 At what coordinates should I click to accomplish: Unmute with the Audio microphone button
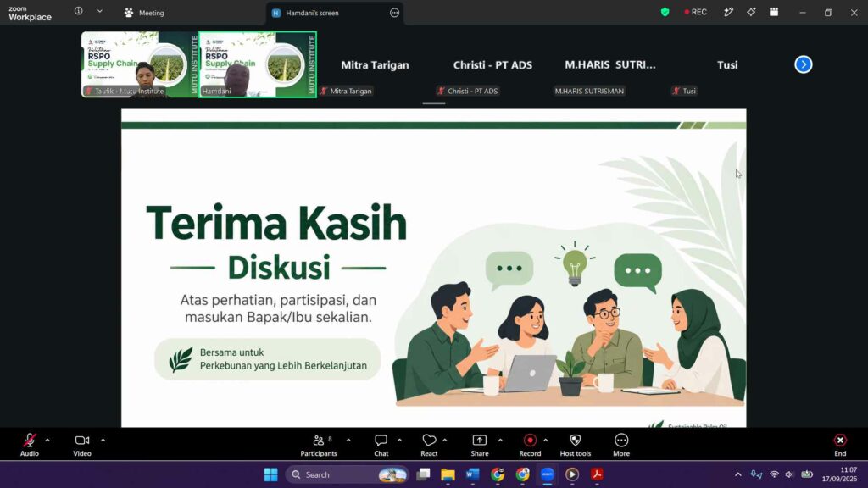click(30, 444)
